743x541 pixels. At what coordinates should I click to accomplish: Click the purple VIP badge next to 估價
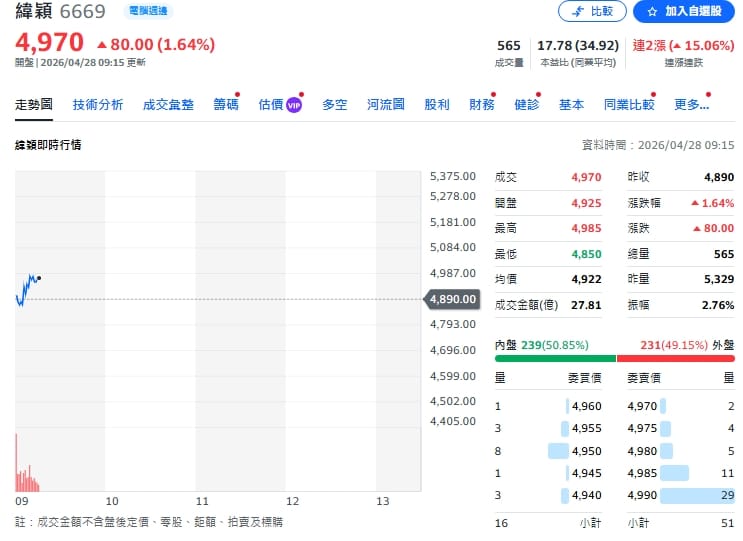click(x=294, y=105)
